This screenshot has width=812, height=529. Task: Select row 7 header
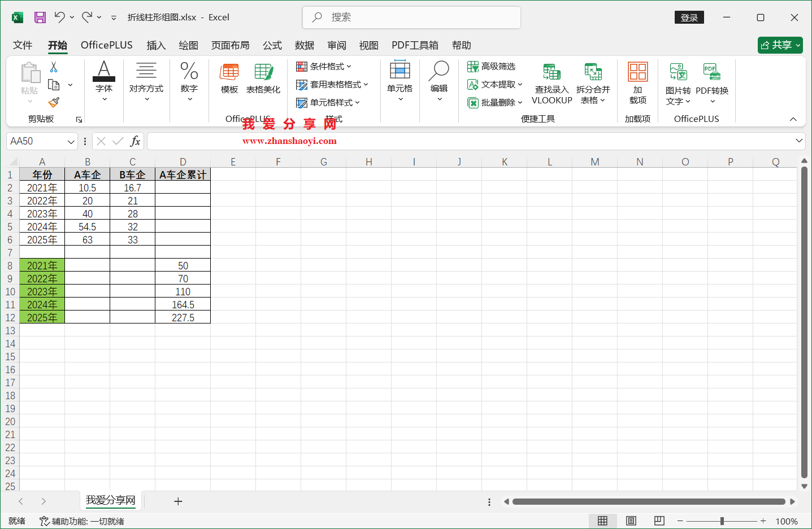tap(10, 252)
